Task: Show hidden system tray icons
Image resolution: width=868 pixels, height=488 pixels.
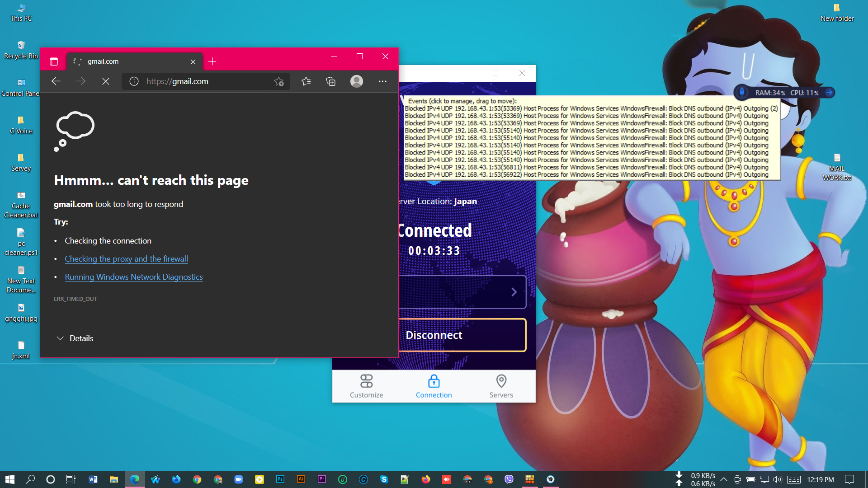Action: pyautogui.click(x=724, y=479)
